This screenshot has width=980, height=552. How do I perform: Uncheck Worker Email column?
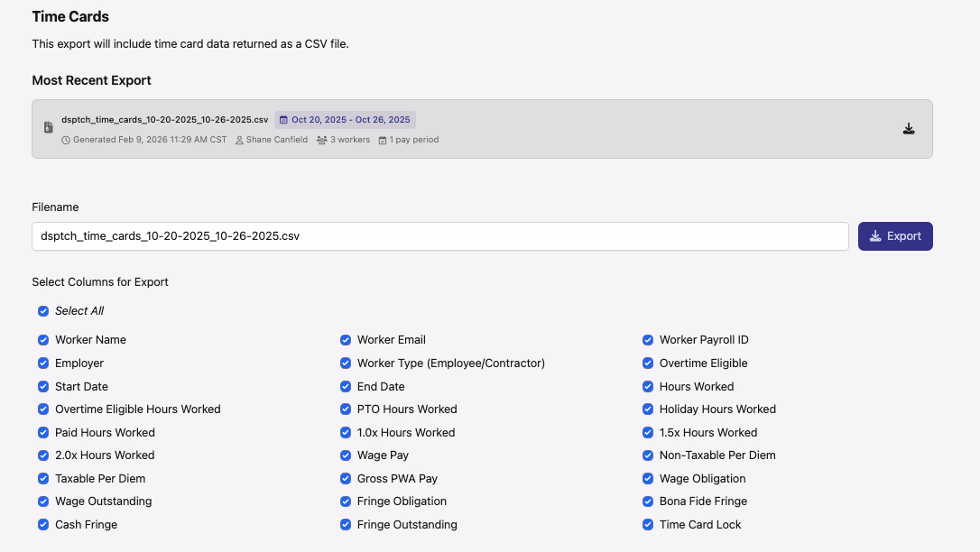[x=346, y=340]
